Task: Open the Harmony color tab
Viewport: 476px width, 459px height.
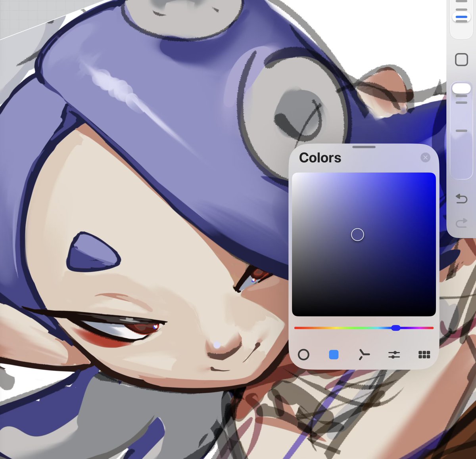Action: [x=364, y=354]
